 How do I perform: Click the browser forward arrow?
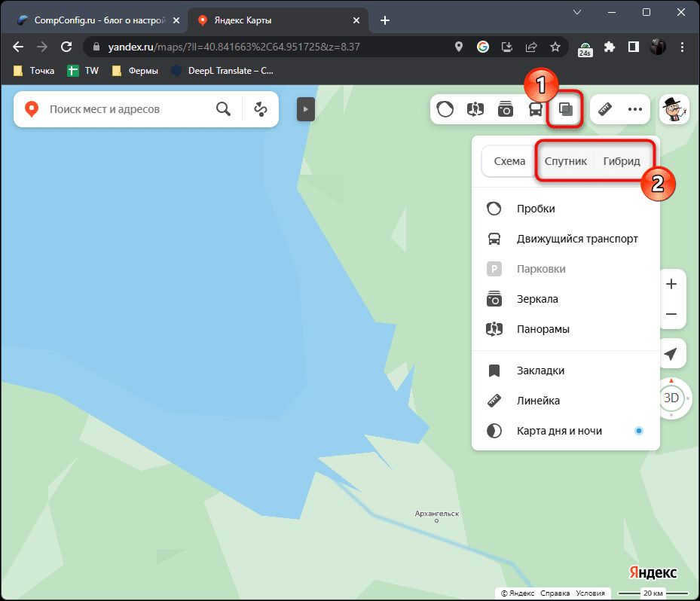(42, 47)
